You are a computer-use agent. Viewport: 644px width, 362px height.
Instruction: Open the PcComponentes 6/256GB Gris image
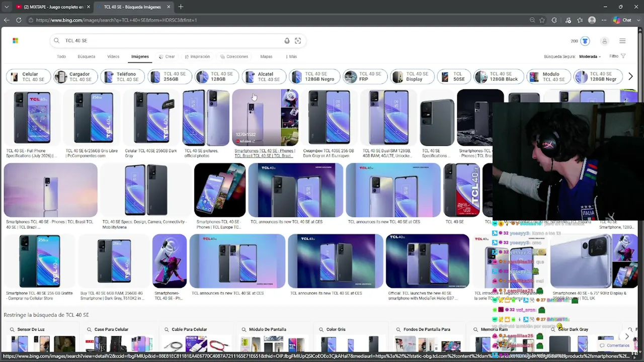[x=93, y=118]
